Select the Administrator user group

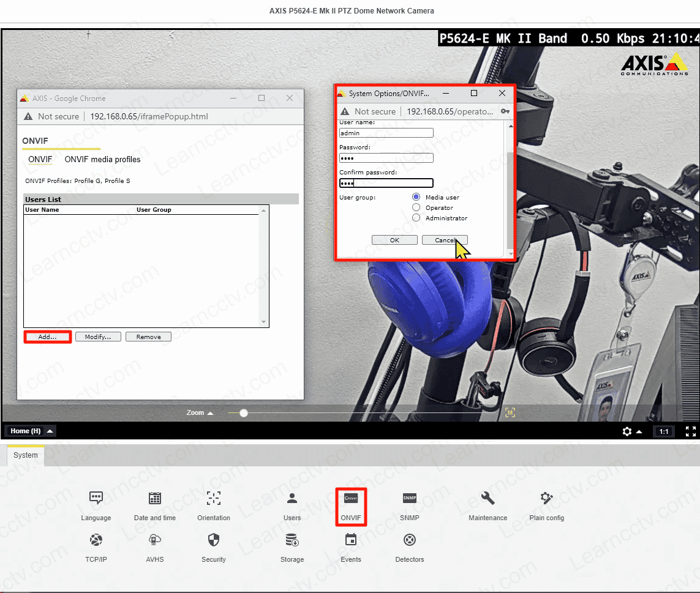pyautogui.click(x=416, y=218)
